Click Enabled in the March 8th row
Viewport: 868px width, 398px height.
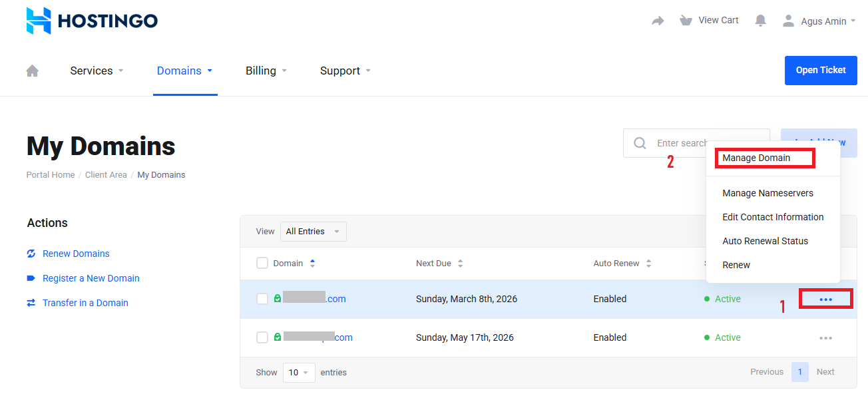[x=610, y=299]
